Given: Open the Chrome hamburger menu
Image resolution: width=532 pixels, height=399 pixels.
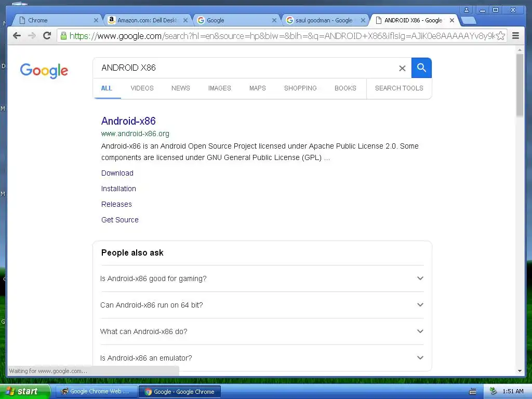Looking at the screenshot, I should 515,36.
